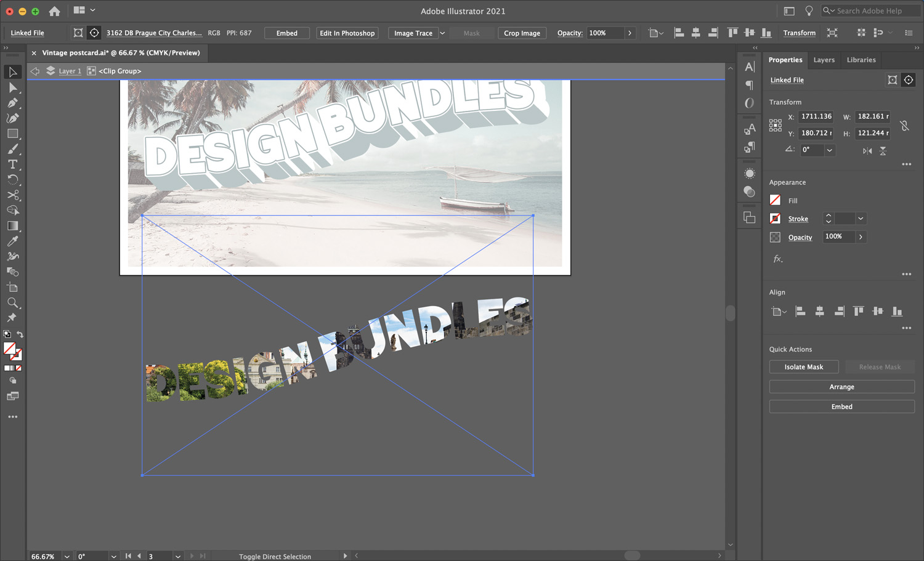Screen dimensions: 924x561
Task: Click Flip Vertically icon in Transform
Action: (x=883, y=151)
